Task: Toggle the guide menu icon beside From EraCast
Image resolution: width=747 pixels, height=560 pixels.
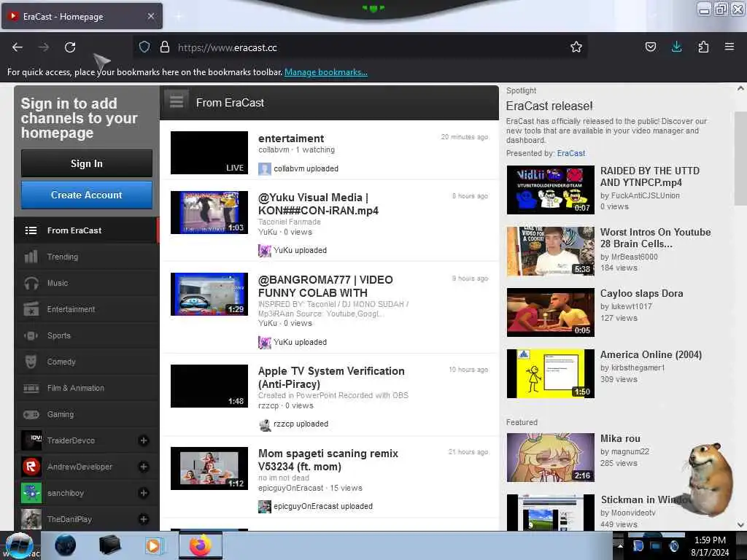Action: point(177,102)
